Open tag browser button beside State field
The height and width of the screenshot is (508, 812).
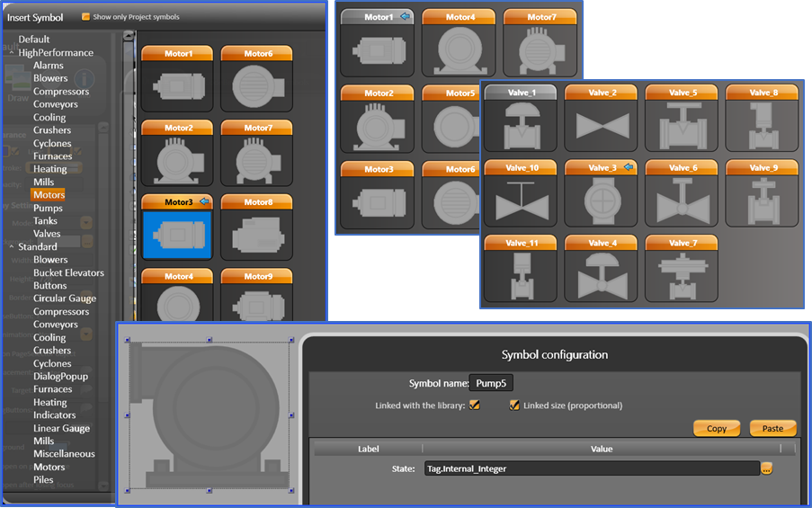click(x=767, y=468)
